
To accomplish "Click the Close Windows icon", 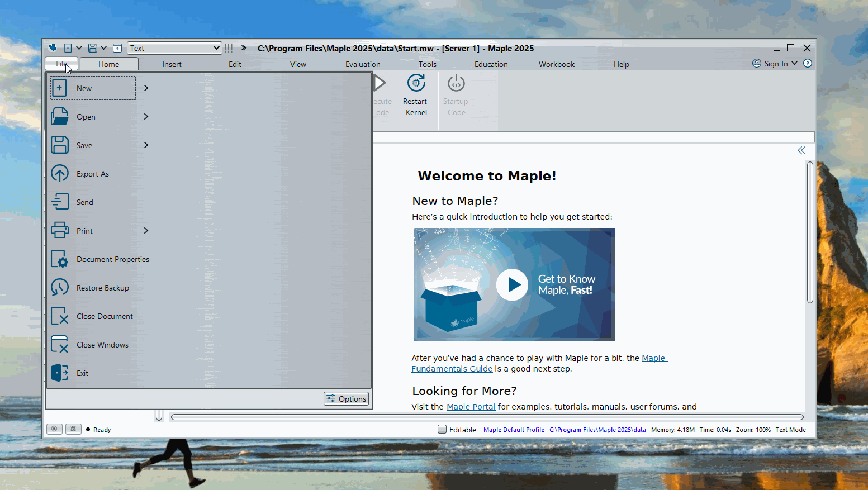I will 59,345.
